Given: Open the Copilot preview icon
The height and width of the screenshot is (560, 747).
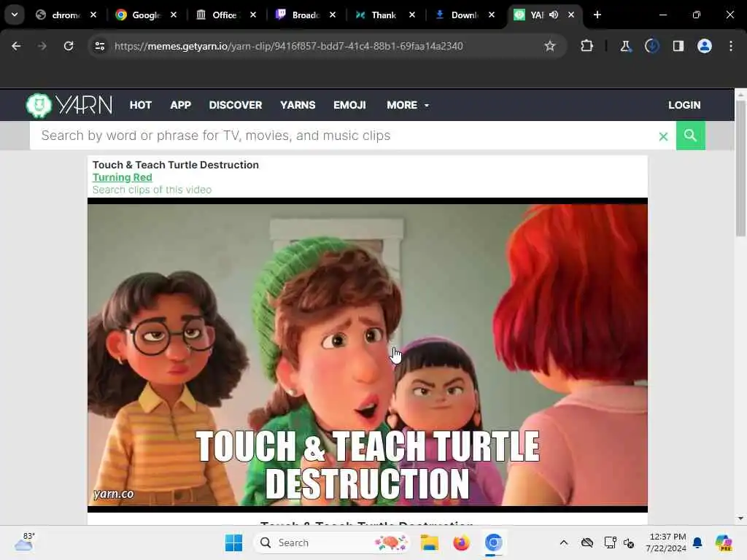Looking at the screenshot, I should click(724, 542).
